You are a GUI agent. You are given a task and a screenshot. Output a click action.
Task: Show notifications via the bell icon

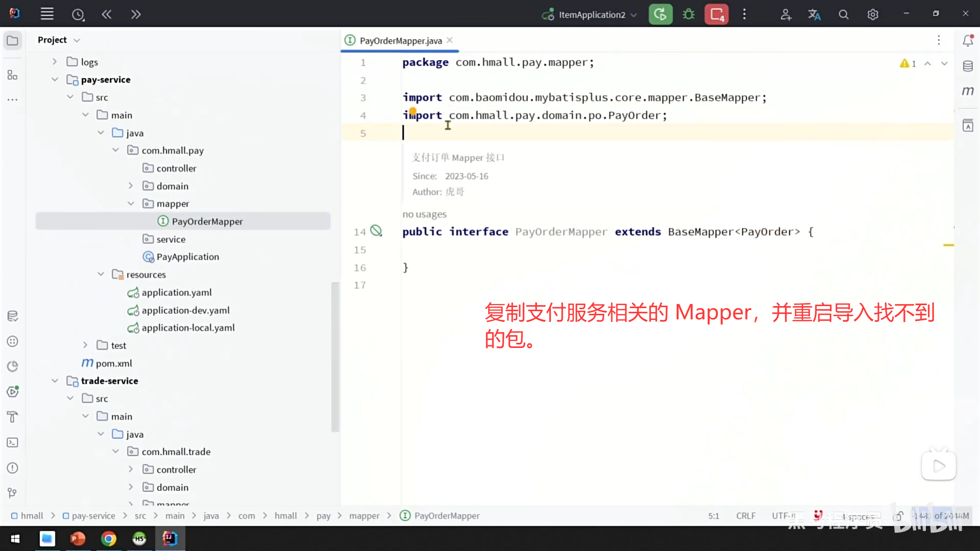(x=968, y=40)
